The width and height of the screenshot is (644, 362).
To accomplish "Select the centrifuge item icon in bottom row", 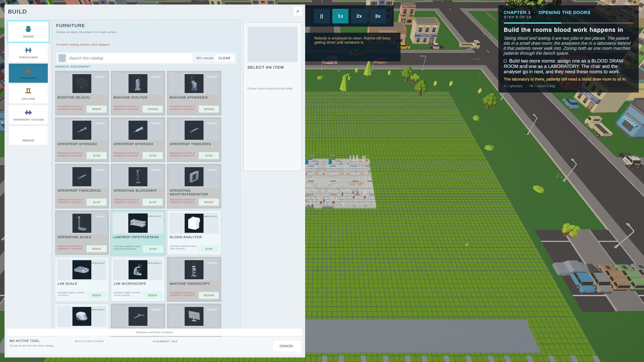I will (82, 316).
